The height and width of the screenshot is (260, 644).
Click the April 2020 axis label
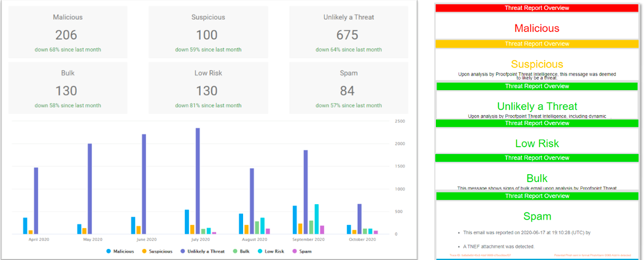[x=39, y=240]
